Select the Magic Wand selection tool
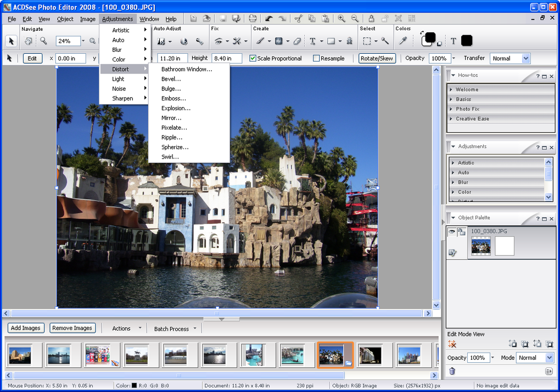Image resolution: width=560 pixels, height=392 pixels. point(385,41)
